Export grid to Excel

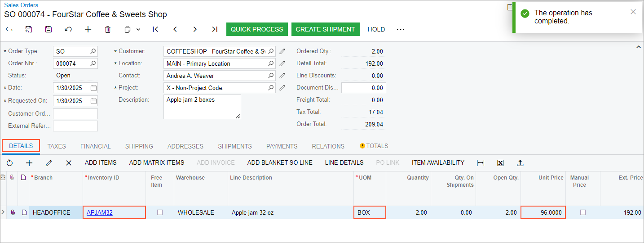pyautogui.click(x=500, y=163)
